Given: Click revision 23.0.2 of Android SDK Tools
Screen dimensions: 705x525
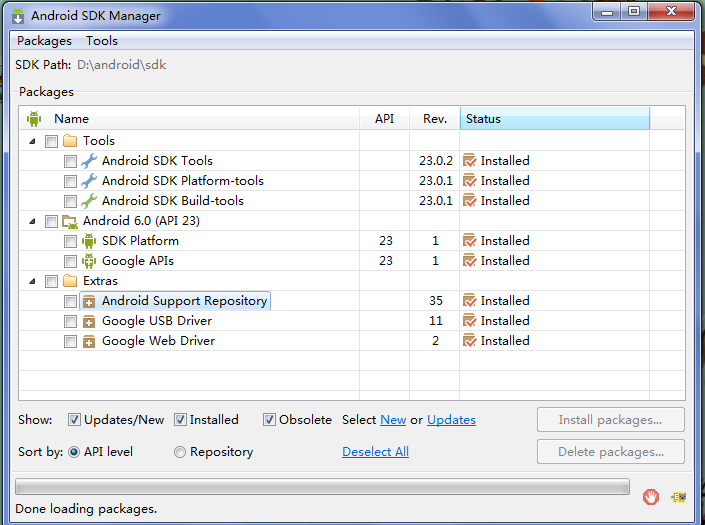Looking at the screenshot, I should [x=436, y=160].
